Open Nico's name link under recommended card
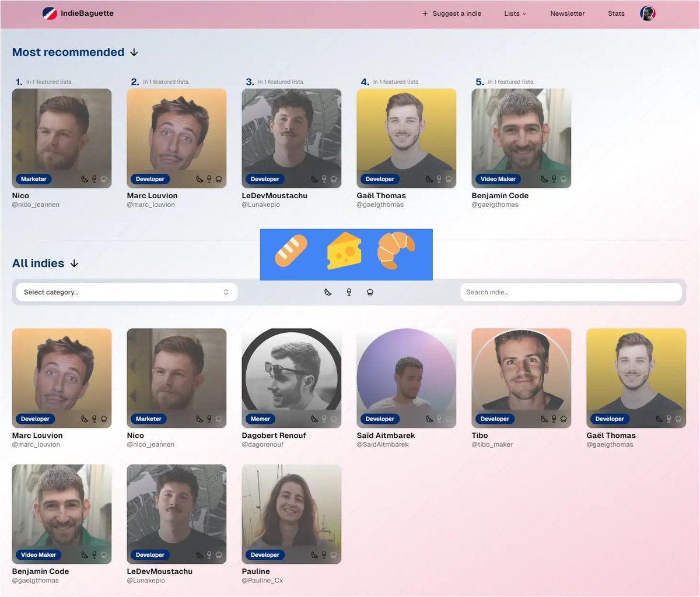This screenshot has width=700, height=597. coord(20,195)
